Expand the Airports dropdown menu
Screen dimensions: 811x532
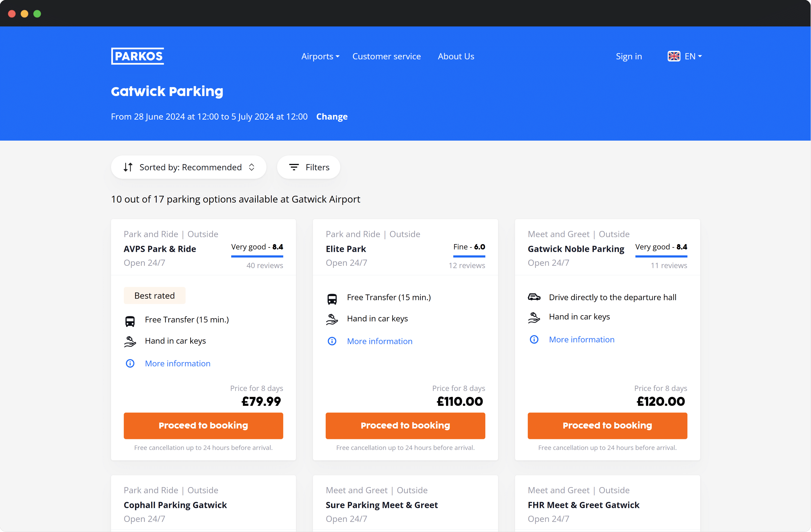pyautogui.click(x=320, y=56)
